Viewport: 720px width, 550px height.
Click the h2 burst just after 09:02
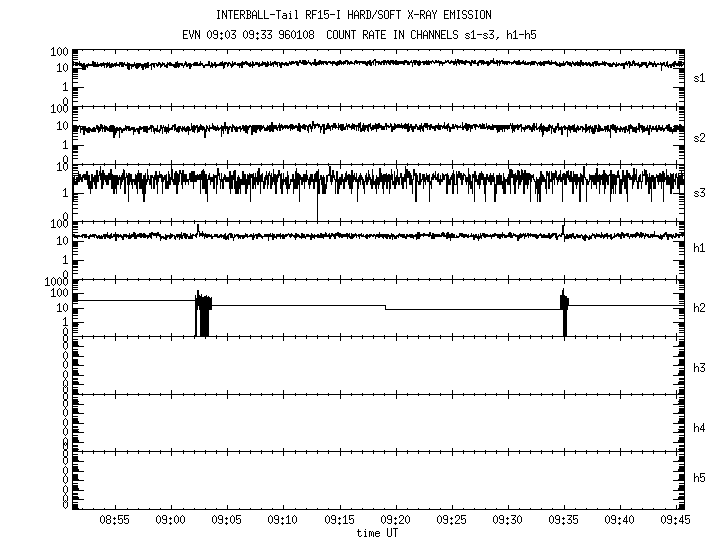(203, 314)
